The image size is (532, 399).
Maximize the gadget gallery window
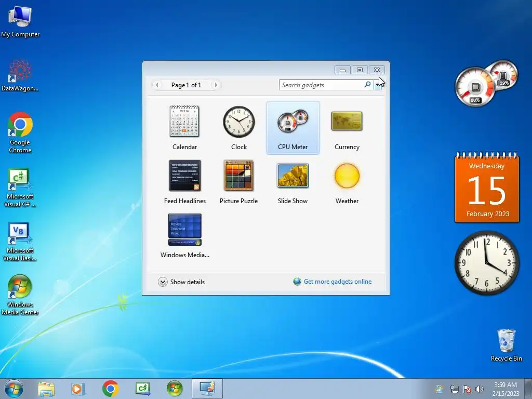coord(360,70)
